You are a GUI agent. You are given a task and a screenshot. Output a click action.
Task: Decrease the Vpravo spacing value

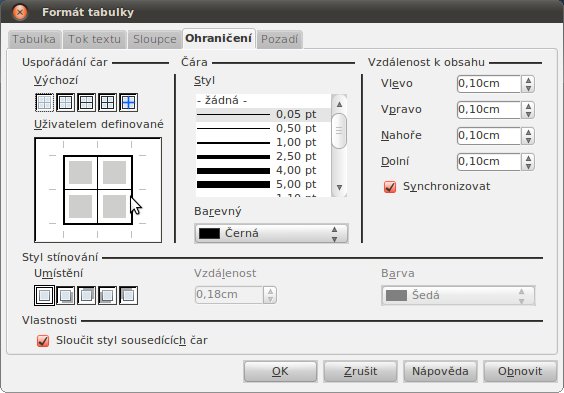coord(528,114)
